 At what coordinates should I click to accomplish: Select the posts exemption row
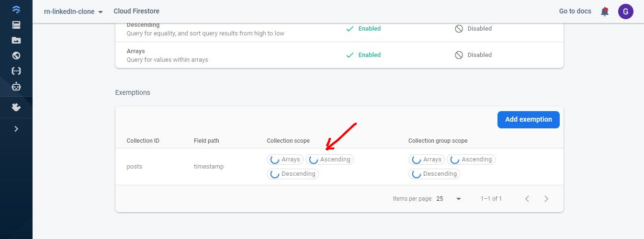tap(135, 167)
